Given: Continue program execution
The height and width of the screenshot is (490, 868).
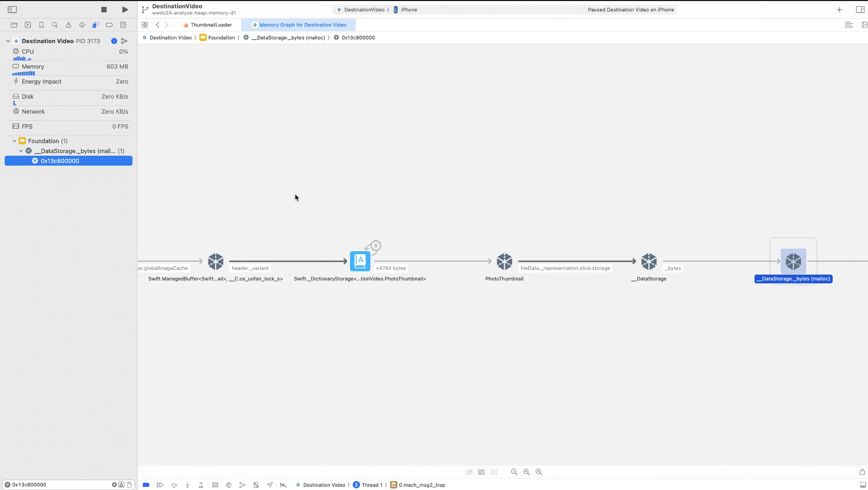Looking at the screenshot, I should tap(160, 485).
